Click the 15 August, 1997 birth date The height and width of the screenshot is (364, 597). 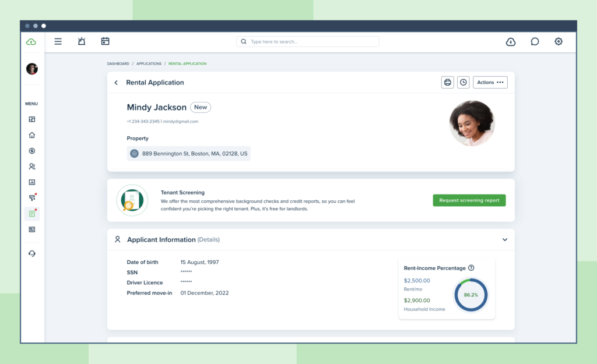coord(199,262)
